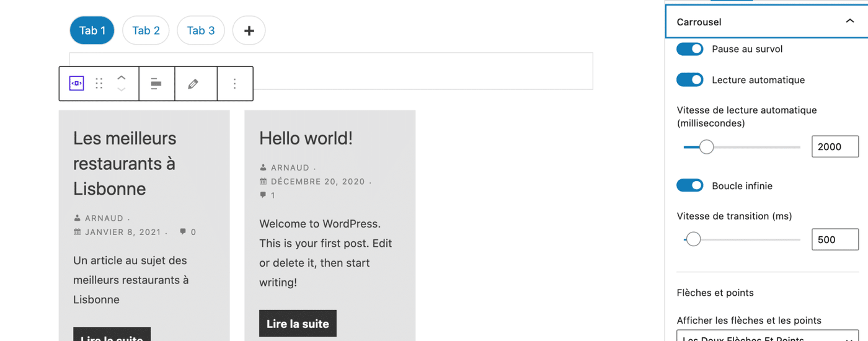Add a new tab with plus
This screenshot has width=868, height=341.
249,30
